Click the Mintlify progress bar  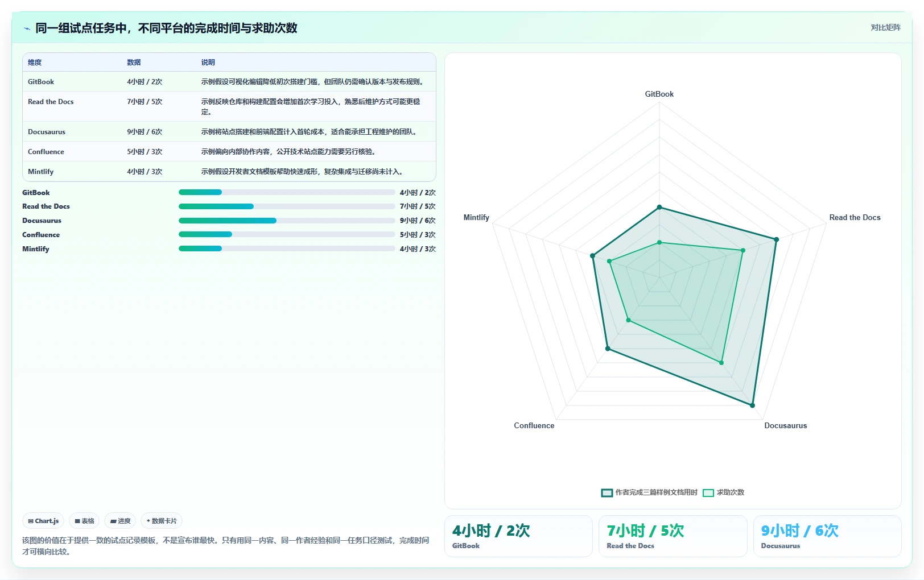[x=287, y=248]
